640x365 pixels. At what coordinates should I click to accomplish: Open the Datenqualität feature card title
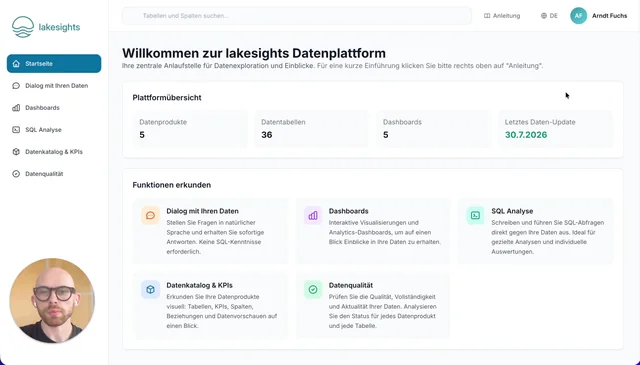click(351, 285)
